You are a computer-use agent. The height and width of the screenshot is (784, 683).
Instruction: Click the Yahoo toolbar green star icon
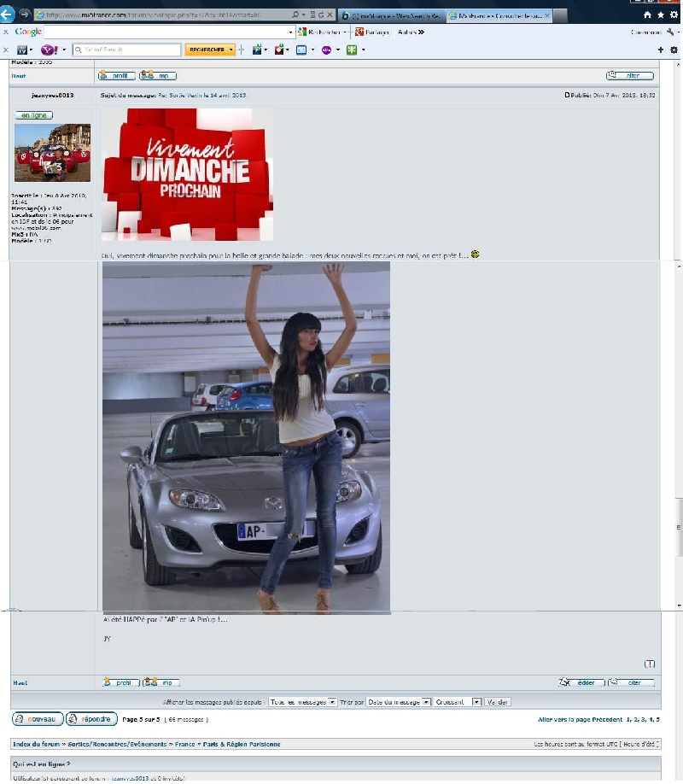(352, 50)
